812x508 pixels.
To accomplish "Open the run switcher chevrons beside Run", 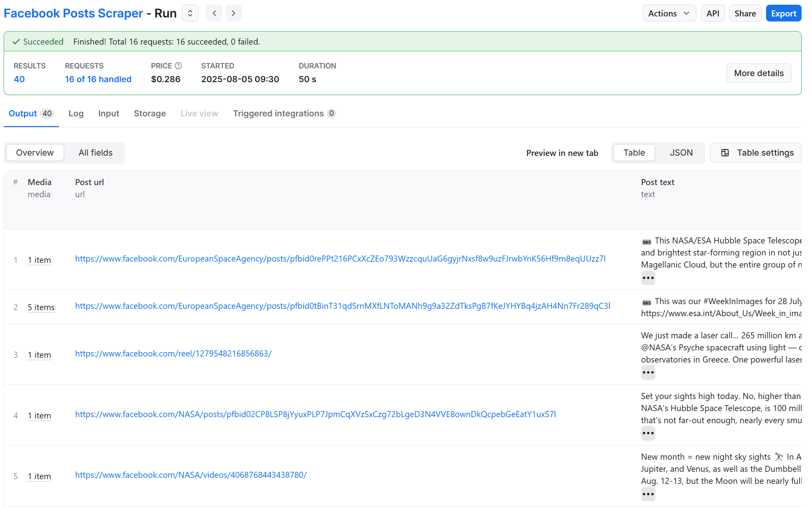I will click(x=190, y=13).
